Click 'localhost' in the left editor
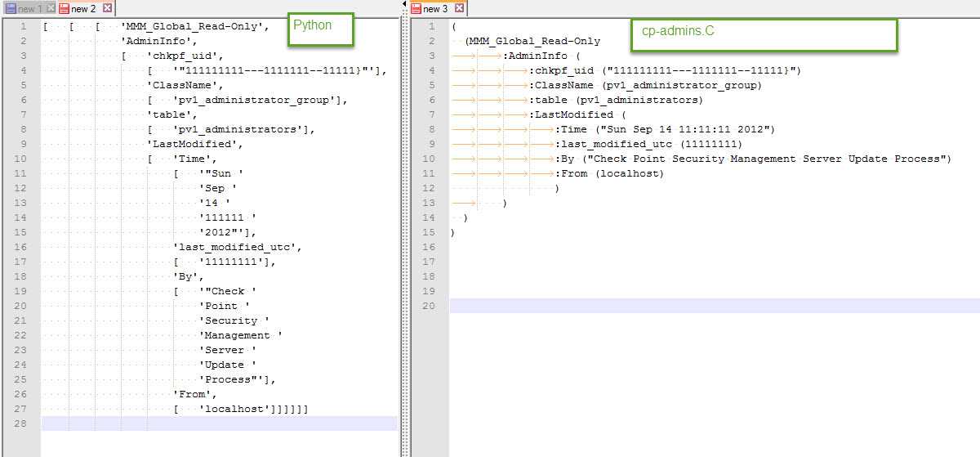Image resolution: width=980 pixels, height=457 pixels. 234,409
